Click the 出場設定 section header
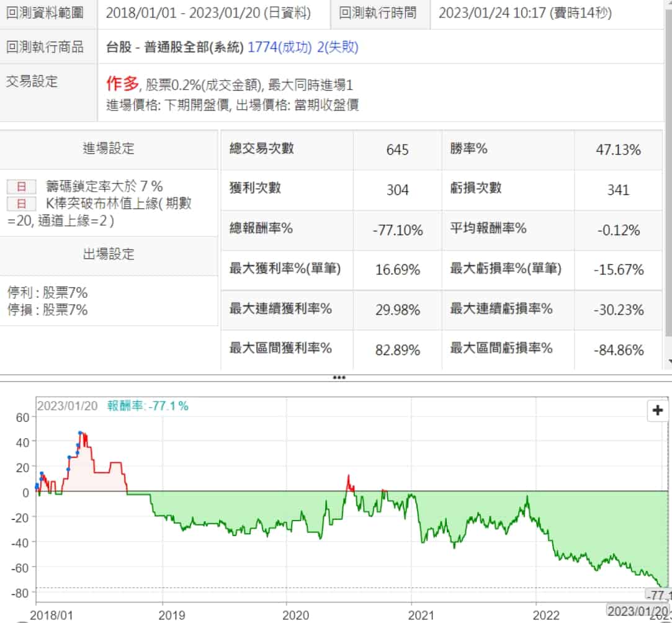Screen dimensions: 672x623 pos(109,254)
